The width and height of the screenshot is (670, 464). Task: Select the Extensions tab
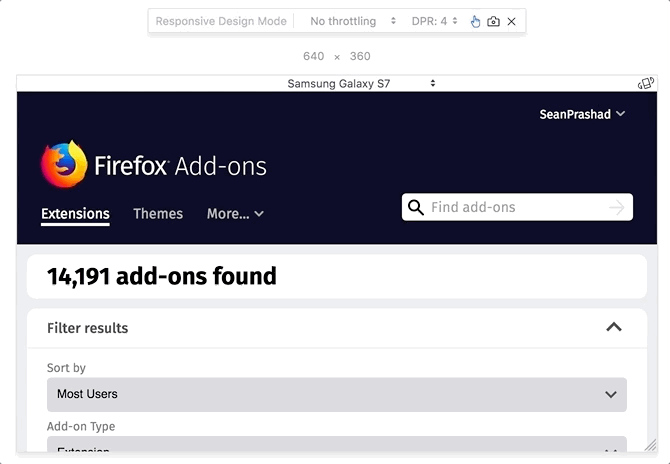click(x=75, y=214)
